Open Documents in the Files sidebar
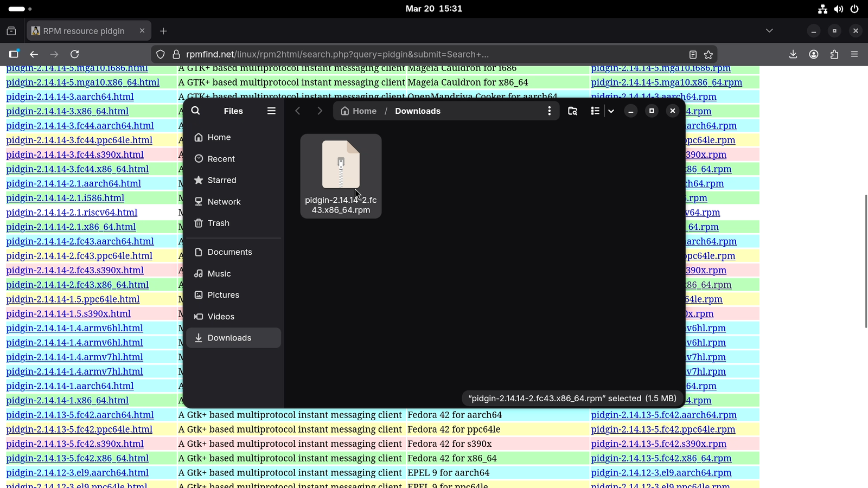Image resolution: width=868 pixels, height=488 pixels. pos(233,252)
